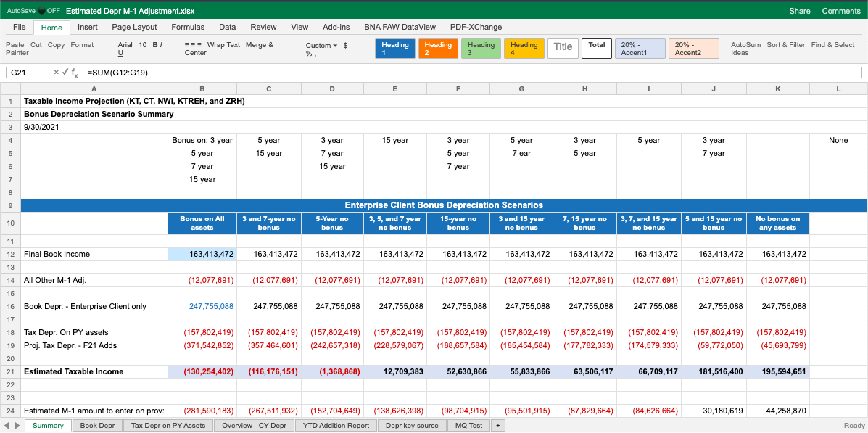Screen dimensions: 868x433
Task: Apply Underline formatting
Action: click(120, 53)
